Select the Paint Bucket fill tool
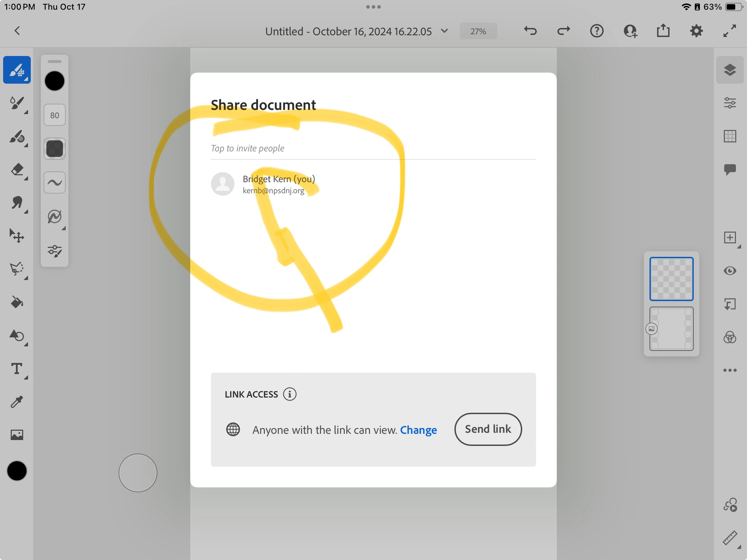 pyautogui.click(x=17, y=302)
